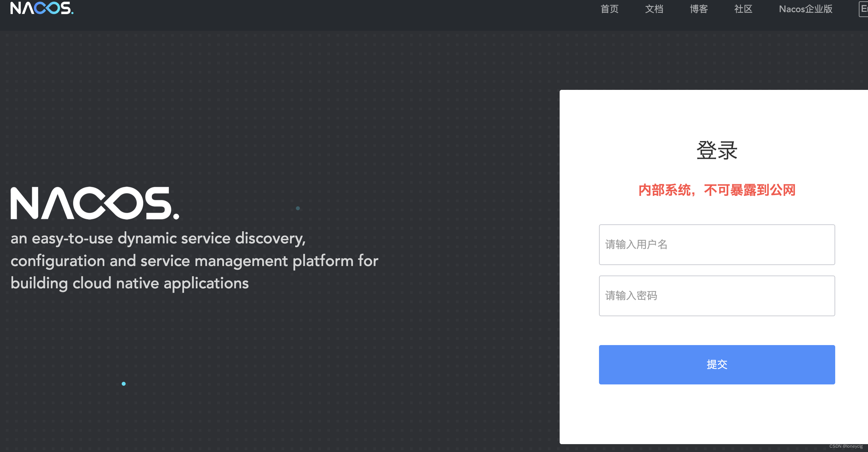868x452 pixels.
Task: Click the bright cyan dot particle
Action: (x=124, y=384)
